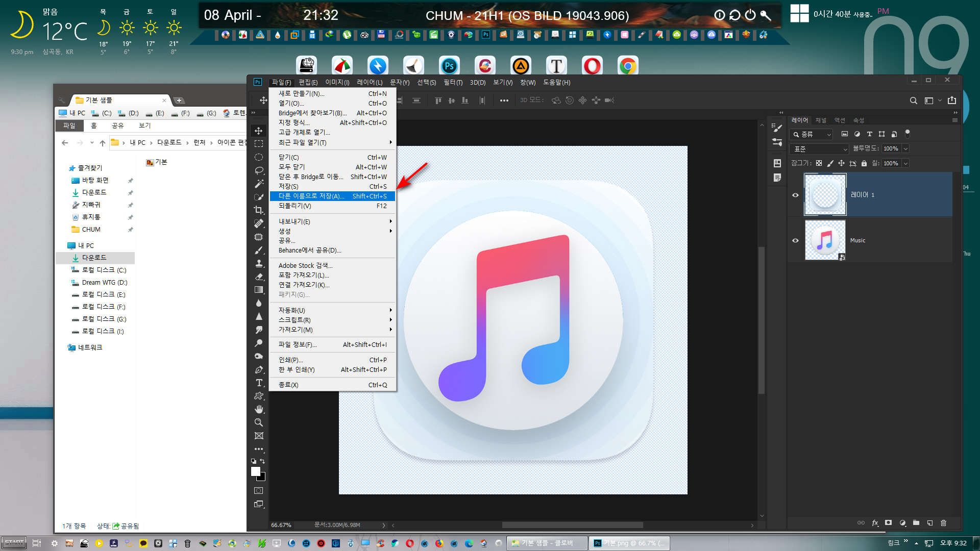This screenshot has width=980, height=551.
Task: Toggle filter for pixel layers
Action: pos(845,134)
